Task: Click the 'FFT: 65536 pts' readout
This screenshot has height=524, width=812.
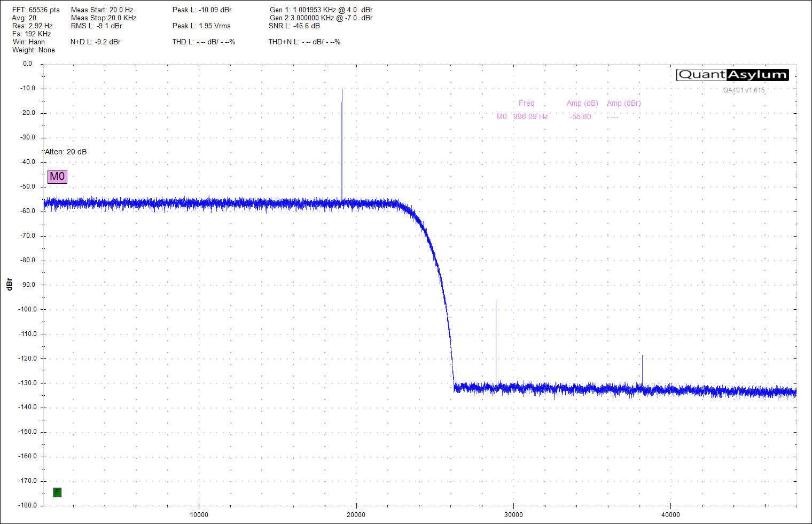Action: pos(36,10)
